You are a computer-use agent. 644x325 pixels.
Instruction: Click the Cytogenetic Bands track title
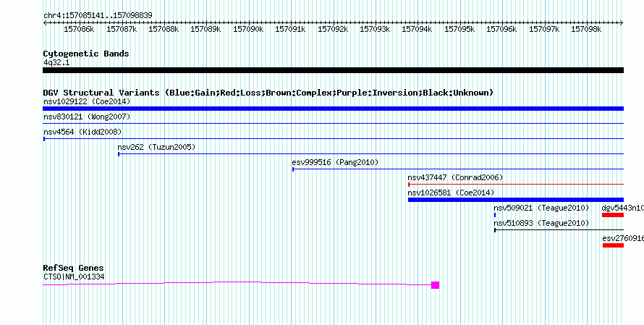(86, 54)
